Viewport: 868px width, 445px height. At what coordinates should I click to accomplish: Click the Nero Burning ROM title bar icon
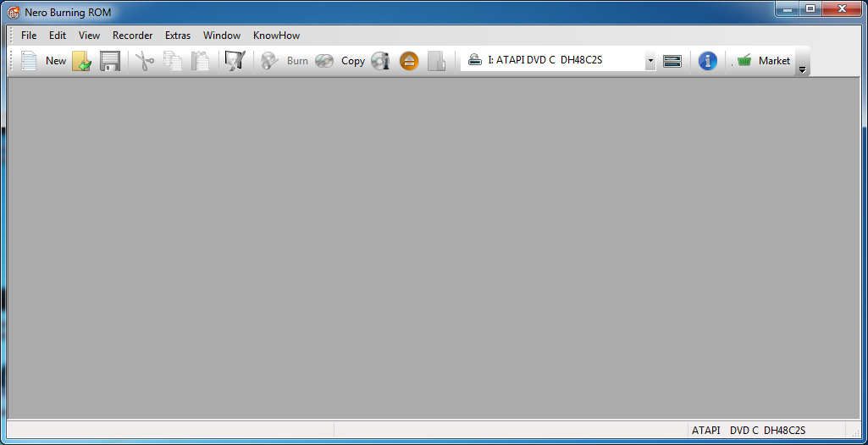[14, 12]
